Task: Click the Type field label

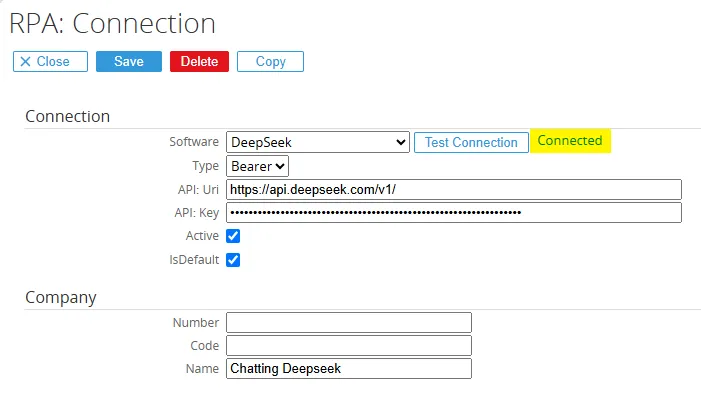Action: [x=206, y=166]
